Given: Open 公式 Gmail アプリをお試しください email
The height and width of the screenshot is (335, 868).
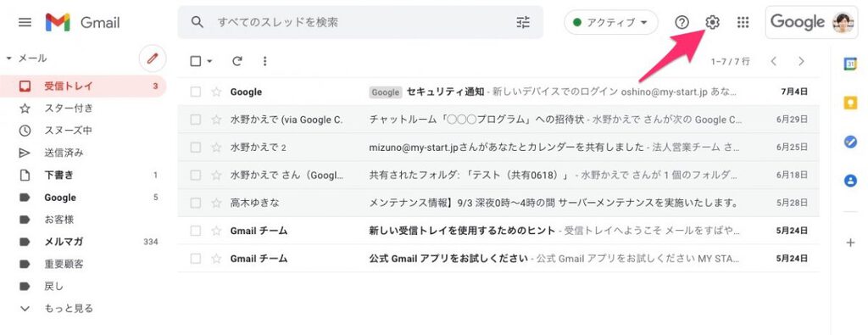Looking at the screenshot, I should pos(498,258).
